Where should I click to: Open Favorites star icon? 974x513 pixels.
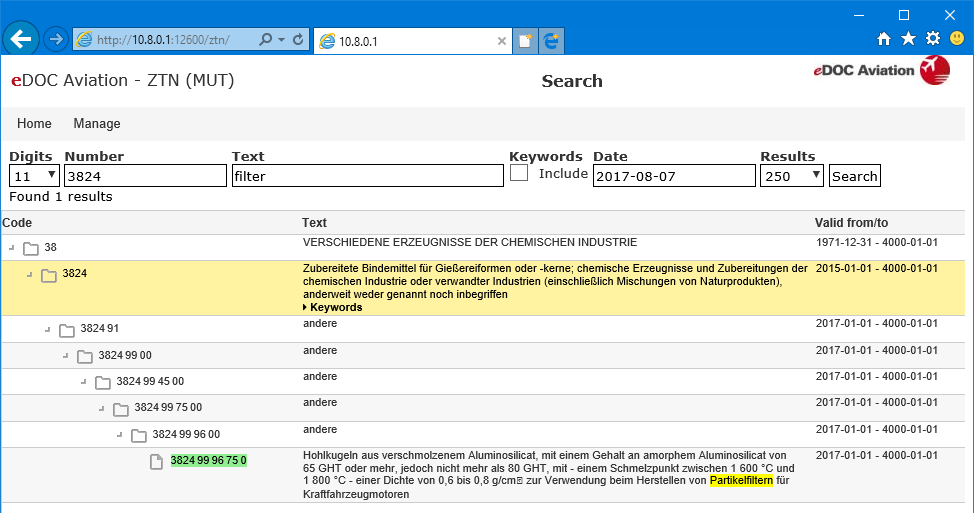point(908,39)
